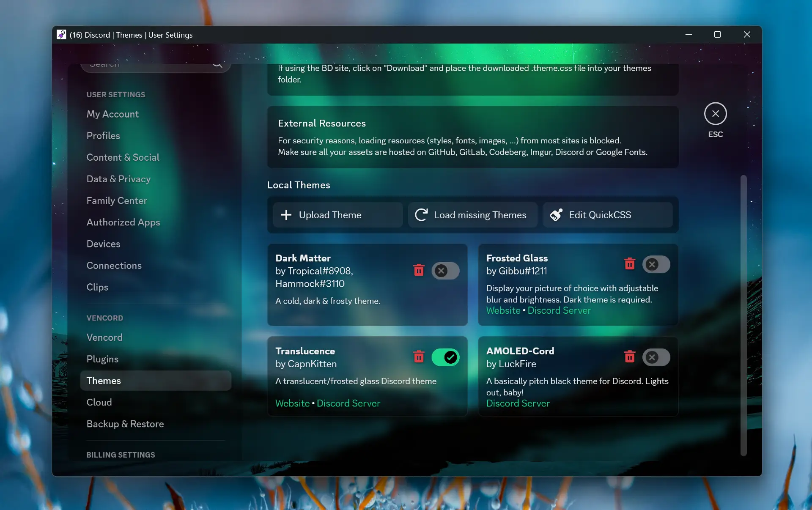Screen dimensions: 812x510
Task: Open Vencord Cloud settings
Action: 155,402
